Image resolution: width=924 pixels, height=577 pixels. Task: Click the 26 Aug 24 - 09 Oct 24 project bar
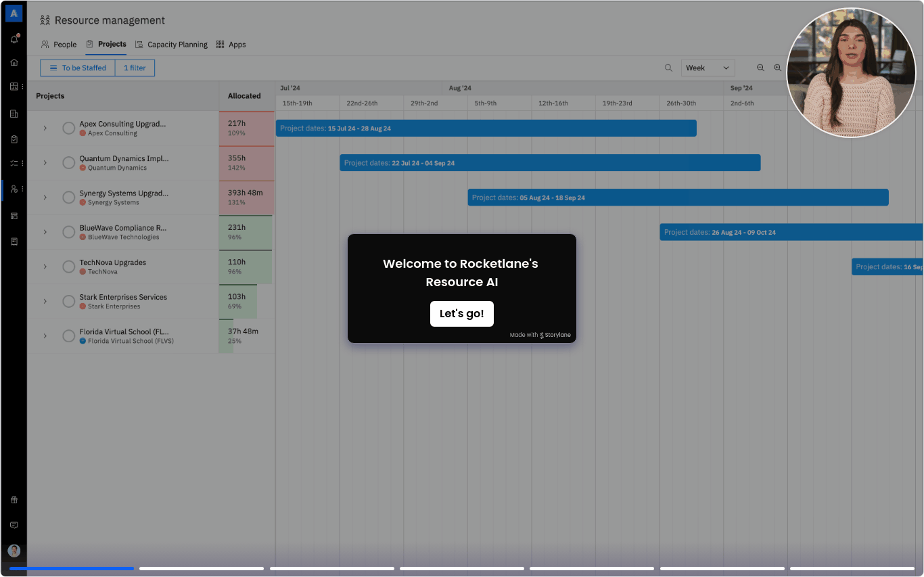(x=791, y=232)
